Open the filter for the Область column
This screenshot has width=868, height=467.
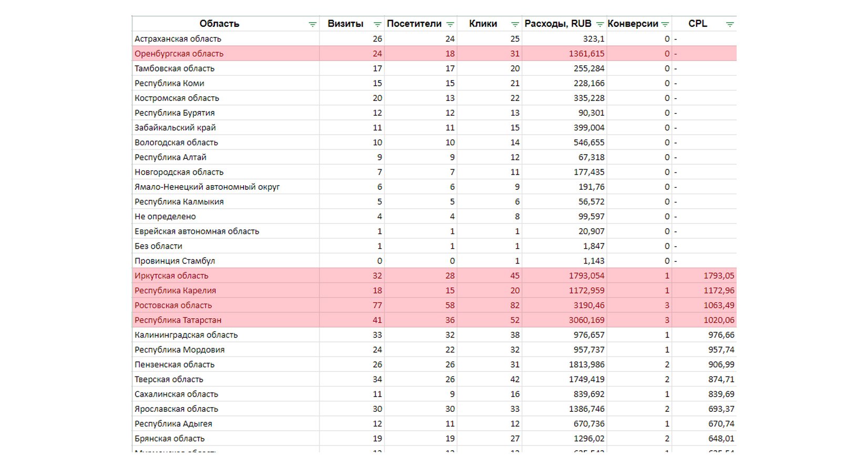pos(313,24)
